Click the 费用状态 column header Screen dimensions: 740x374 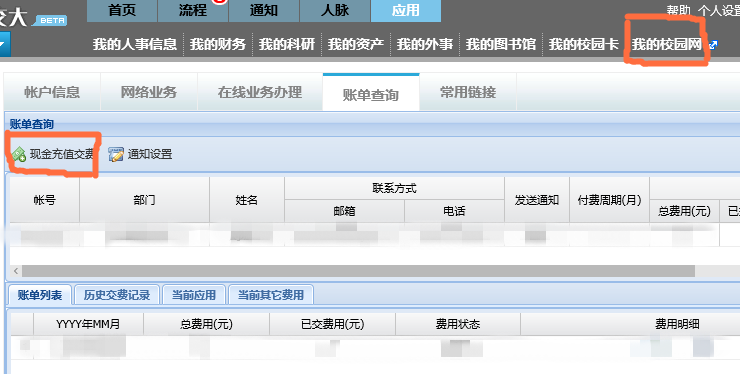point(458,324)
